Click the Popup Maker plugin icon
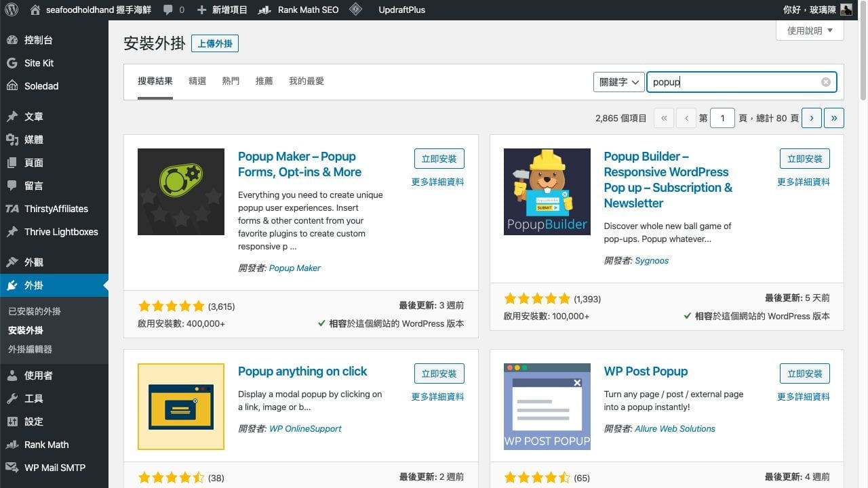Image resolution: width=868 pixels, height=488 pixels. (x=180, y=192)
